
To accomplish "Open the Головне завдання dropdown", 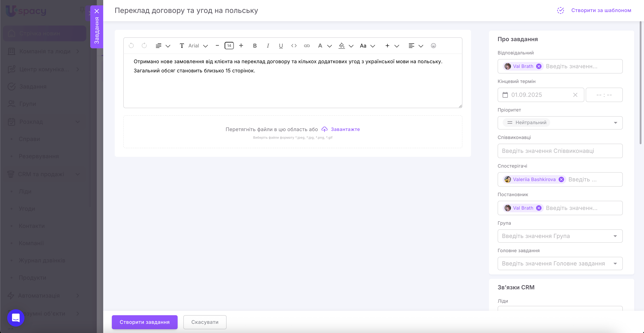I will (x=560, y=263).
